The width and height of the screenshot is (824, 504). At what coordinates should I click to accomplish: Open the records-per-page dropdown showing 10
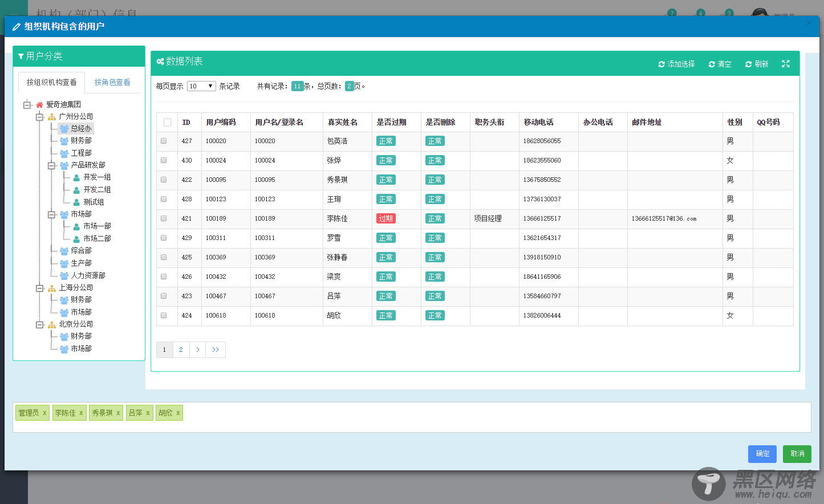(201, 86)
